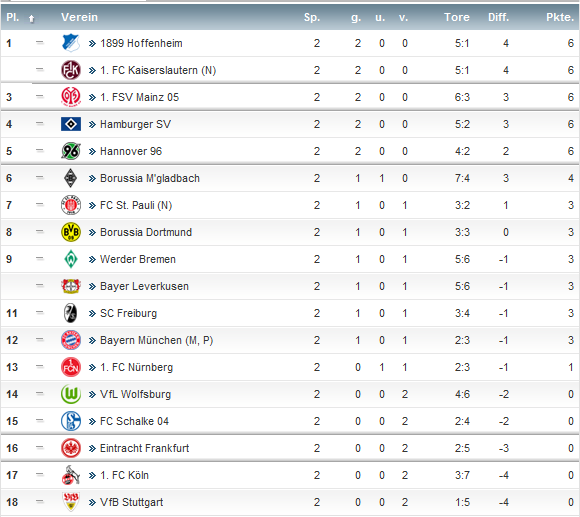Click the 1. FC Kaiserslautern club logo
The image size is (580, 517).
tap(71, 70)
